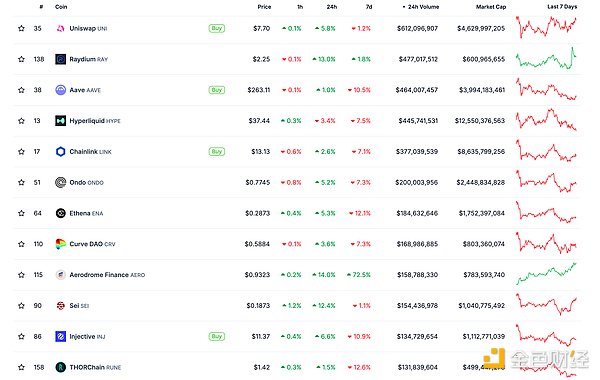Screen dimensions: 600x380
Task: Sort by 7d change column header
Action: pyautogui.click(x=368, y=7)
